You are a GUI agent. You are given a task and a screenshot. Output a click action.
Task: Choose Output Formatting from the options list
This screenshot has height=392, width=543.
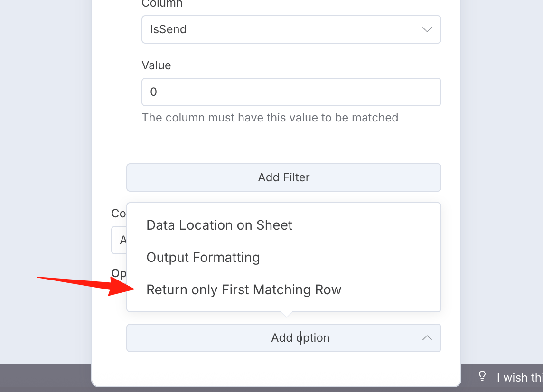(x=203, y=258)
